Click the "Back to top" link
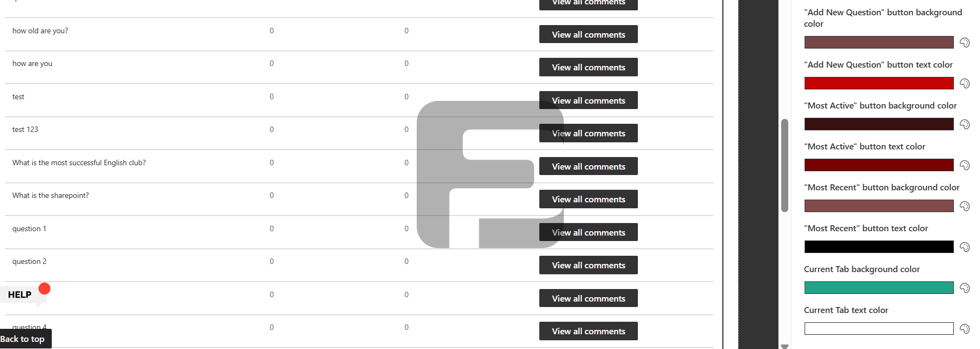This screenshot has width=980, height=349. [x=23, y=339]
